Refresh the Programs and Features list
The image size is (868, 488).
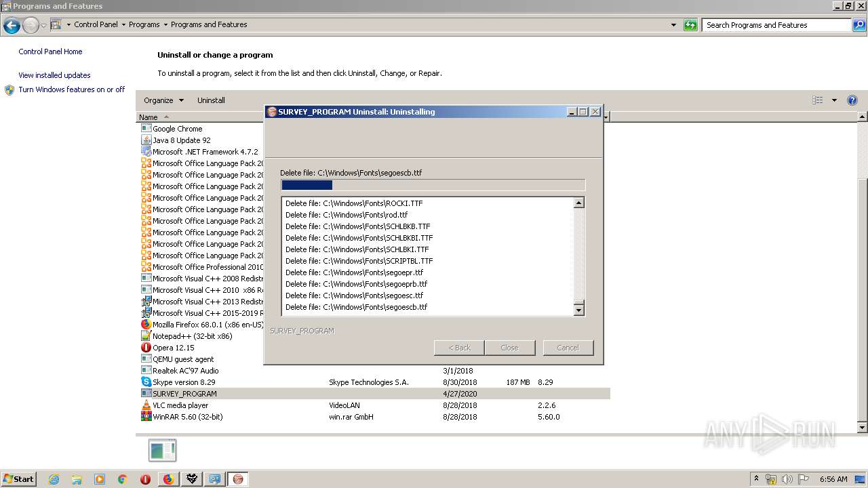(690, 25)
